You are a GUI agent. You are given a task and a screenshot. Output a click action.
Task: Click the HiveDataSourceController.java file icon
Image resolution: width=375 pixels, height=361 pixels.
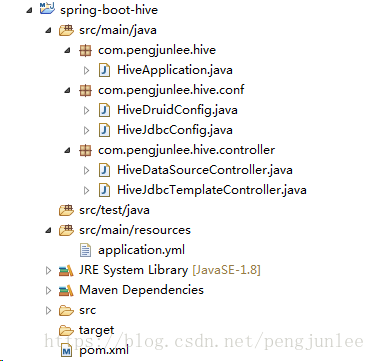tap(105, 170)
